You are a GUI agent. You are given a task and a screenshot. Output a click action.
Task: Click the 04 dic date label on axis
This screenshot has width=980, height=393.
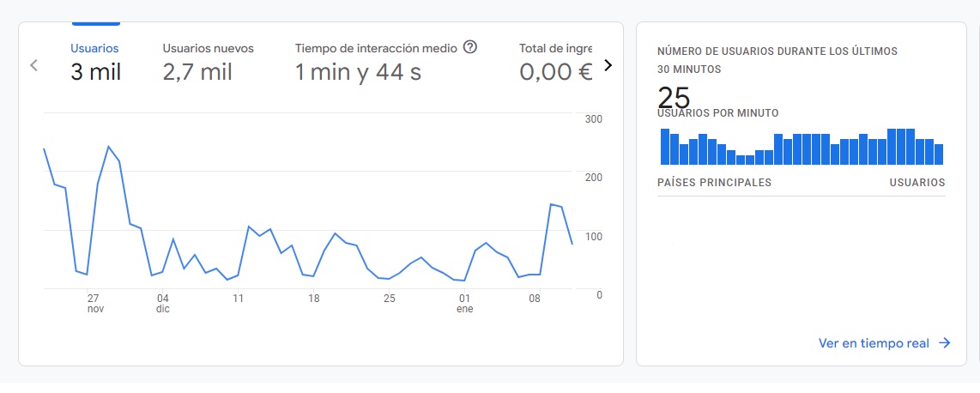(x=163, y=303)
